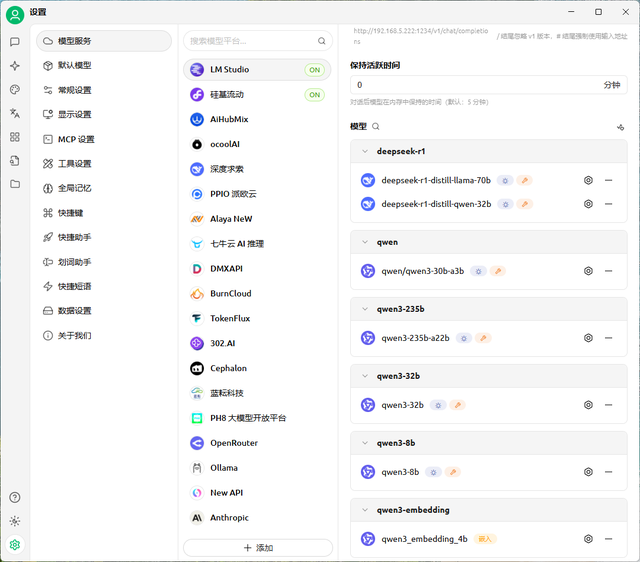Open the 常规设置 settings page
The image size is (640, 562).
[x=104, y=90]
